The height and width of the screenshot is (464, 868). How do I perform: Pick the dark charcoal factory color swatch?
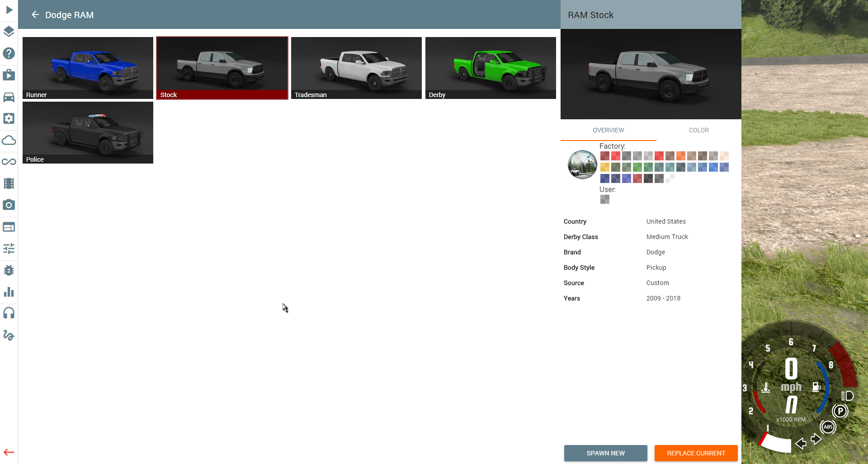coord(648,178)
